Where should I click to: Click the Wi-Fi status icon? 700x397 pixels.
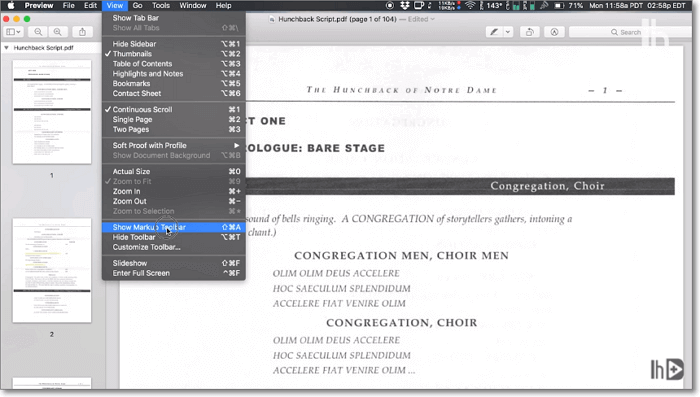click(470, 5)
